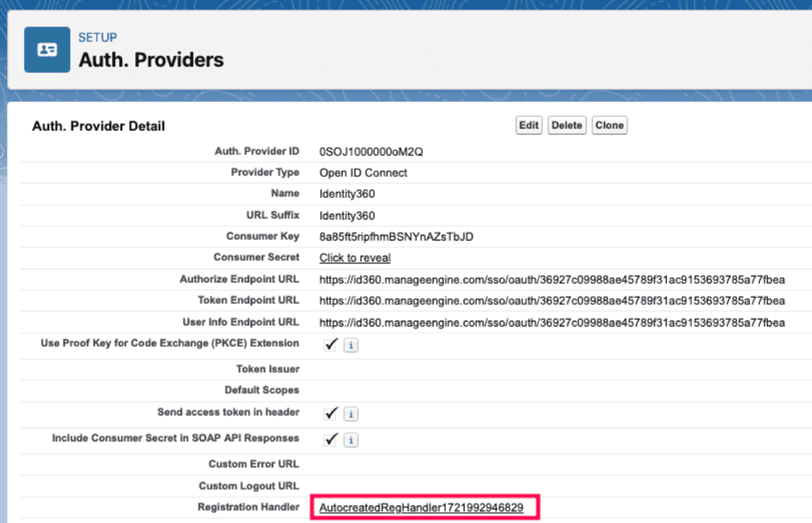
Task: Click the Name field showing Identity360
Action: pyautogui.click(x=347, y=194)
